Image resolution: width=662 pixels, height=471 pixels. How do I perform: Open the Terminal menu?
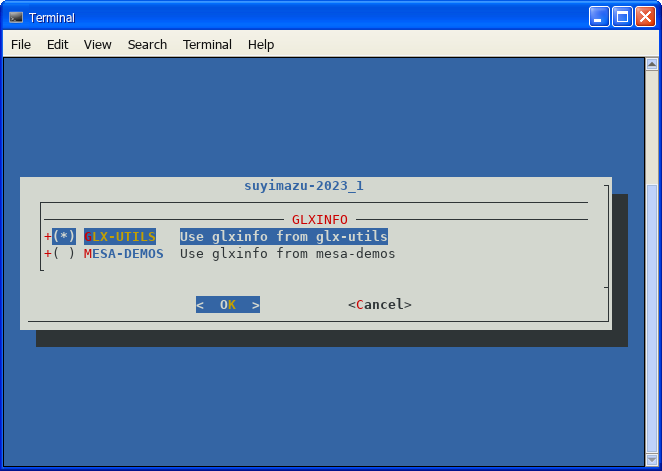click(207, 45)
